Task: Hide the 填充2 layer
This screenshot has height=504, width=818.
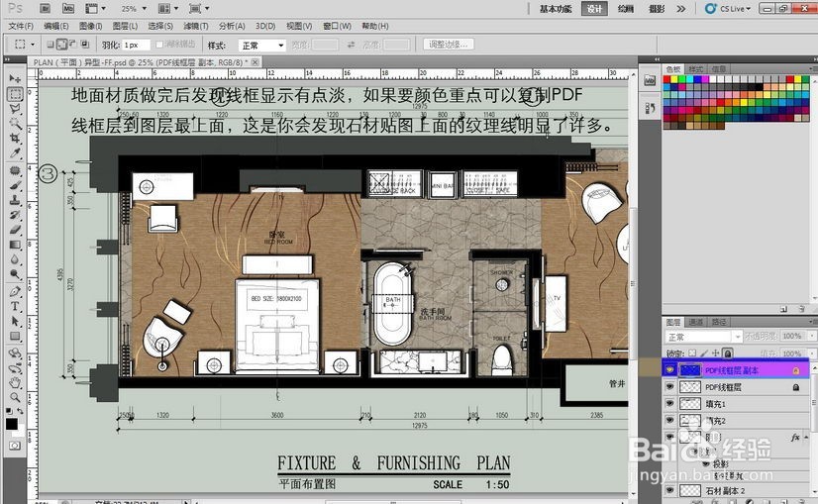Action: click(x=669, y=420)
